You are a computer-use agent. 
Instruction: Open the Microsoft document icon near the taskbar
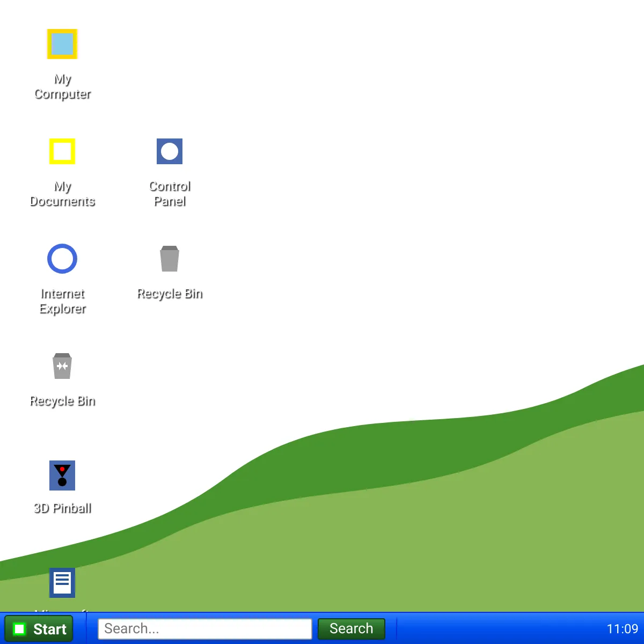62,583
